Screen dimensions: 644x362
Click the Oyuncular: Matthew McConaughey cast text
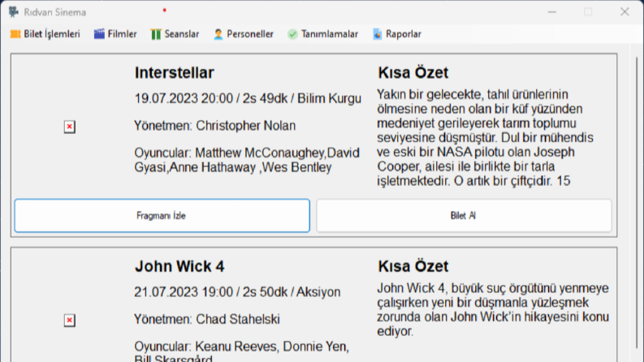click(x=247, y=160)
